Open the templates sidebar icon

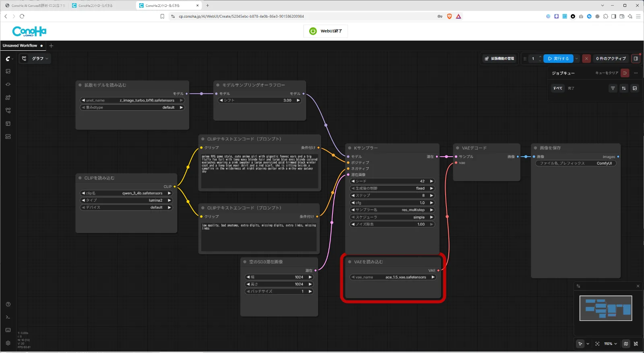(8, 124)
